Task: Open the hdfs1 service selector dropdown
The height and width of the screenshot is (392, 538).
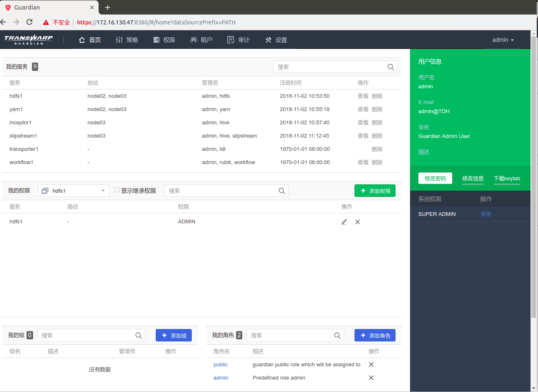Action: click(x=74, y=191)
